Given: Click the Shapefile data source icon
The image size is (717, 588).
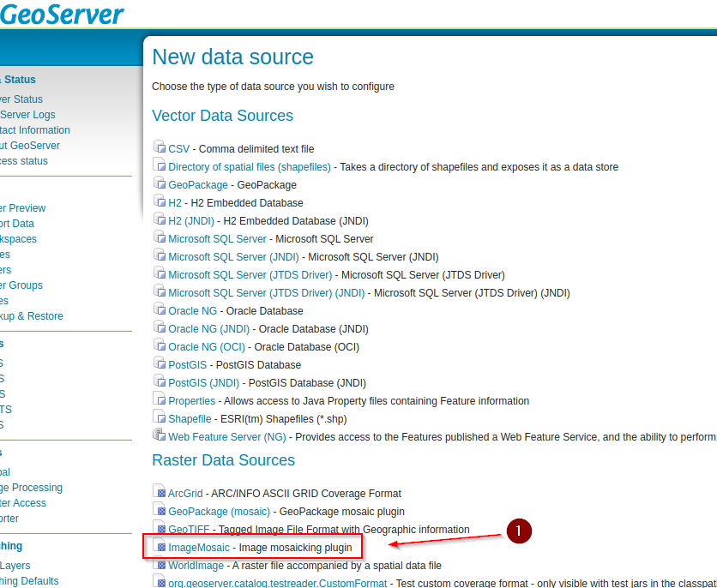Looking at the screenshot, I should (160, 417).
